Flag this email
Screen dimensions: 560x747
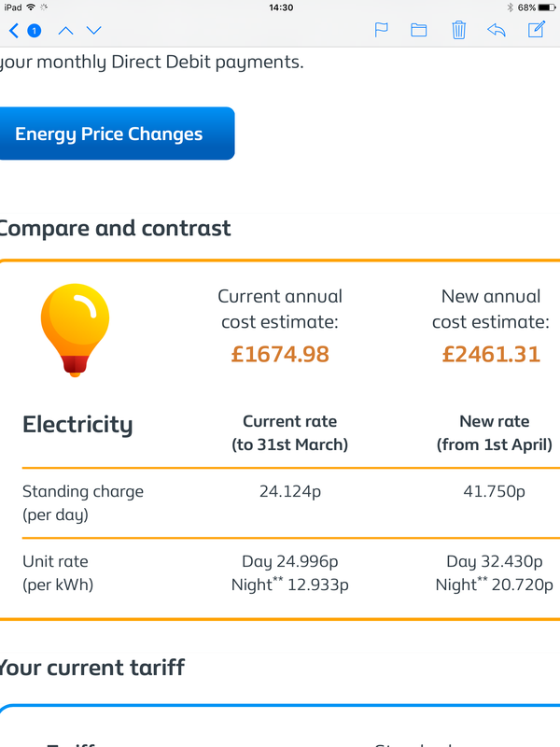[x=381, y=30]
